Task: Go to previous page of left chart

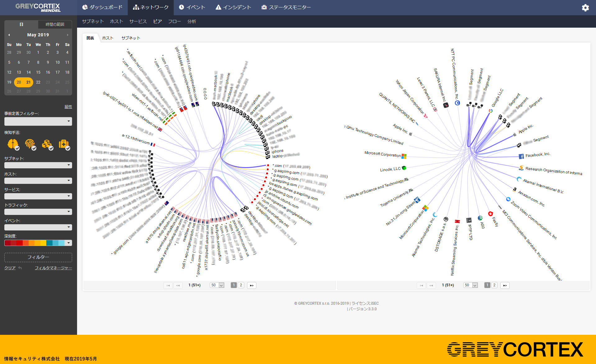Action: click(x=178, y=285)
